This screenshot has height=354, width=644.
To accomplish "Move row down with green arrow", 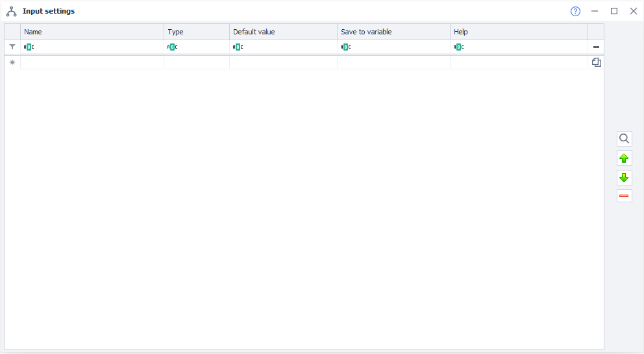I will click(x=624, y=178).
